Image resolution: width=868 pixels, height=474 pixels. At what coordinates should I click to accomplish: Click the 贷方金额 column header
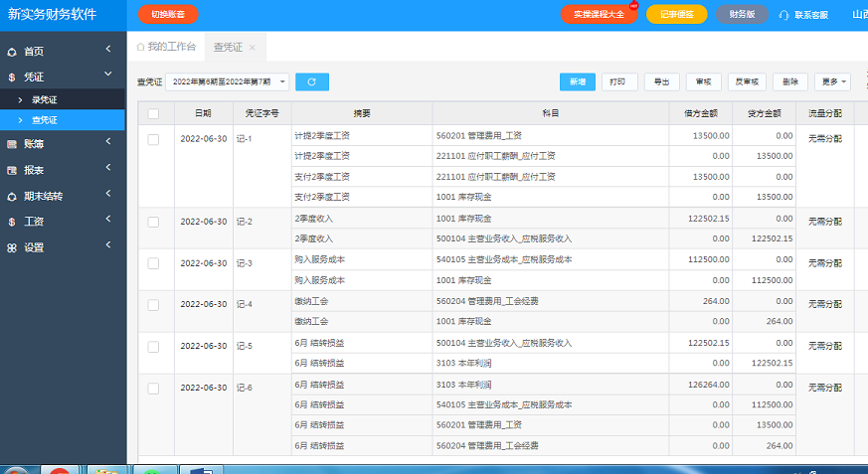[x=765, y=113]
